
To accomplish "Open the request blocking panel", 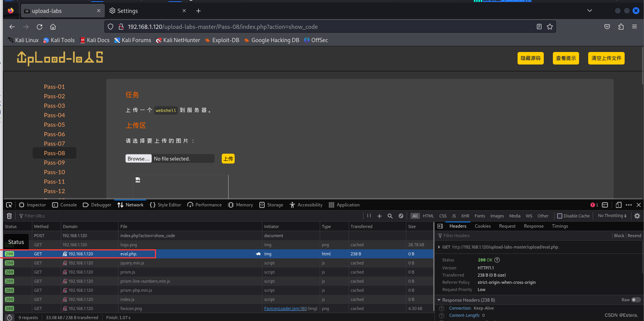I will [x=401, y=216].
